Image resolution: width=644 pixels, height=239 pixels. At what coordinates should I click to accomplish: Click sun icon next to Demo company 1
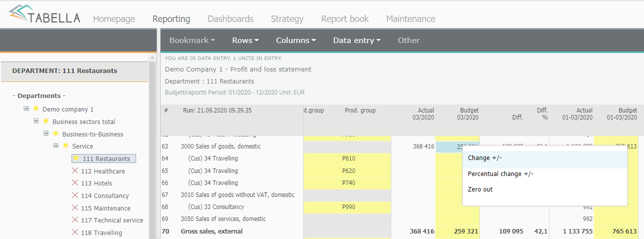[x=36, y=109]
